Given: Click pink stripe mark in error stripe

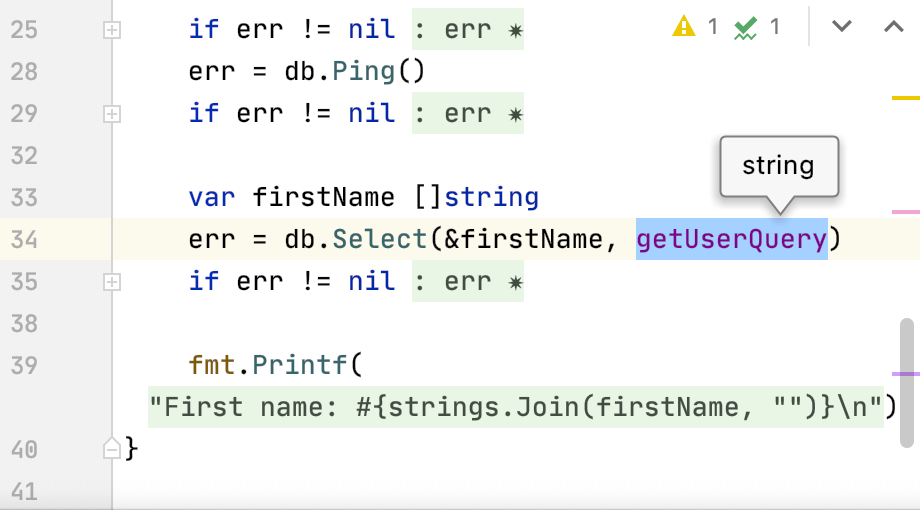Looking at the screenshot, I should pyautogui.click(x=905, y=212).
